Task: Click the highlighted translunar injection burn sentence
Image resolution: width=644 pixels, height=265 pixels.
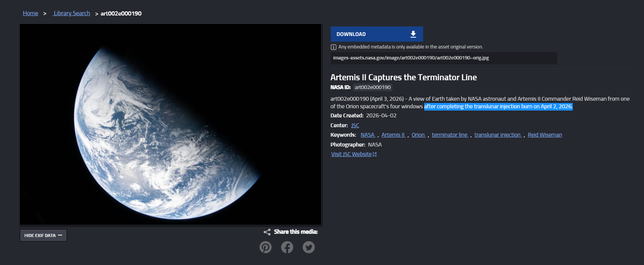Action: 498,106
